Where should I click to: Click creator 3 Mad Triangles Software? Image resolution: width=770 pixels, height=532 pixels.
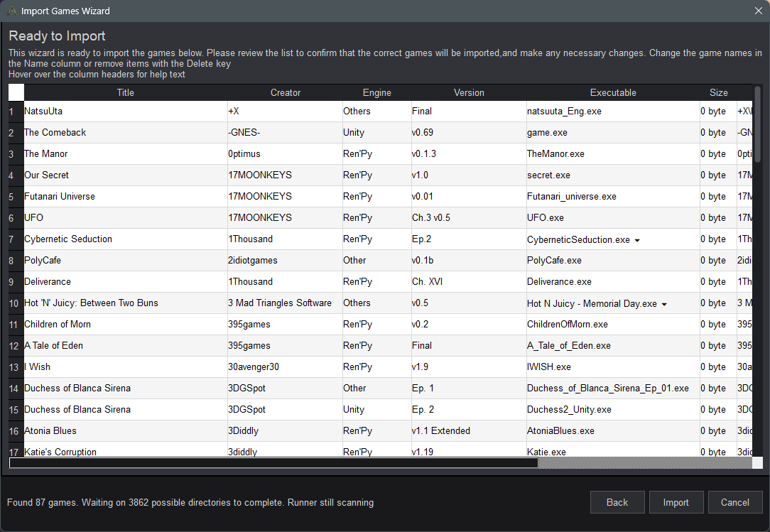point(286,303)
